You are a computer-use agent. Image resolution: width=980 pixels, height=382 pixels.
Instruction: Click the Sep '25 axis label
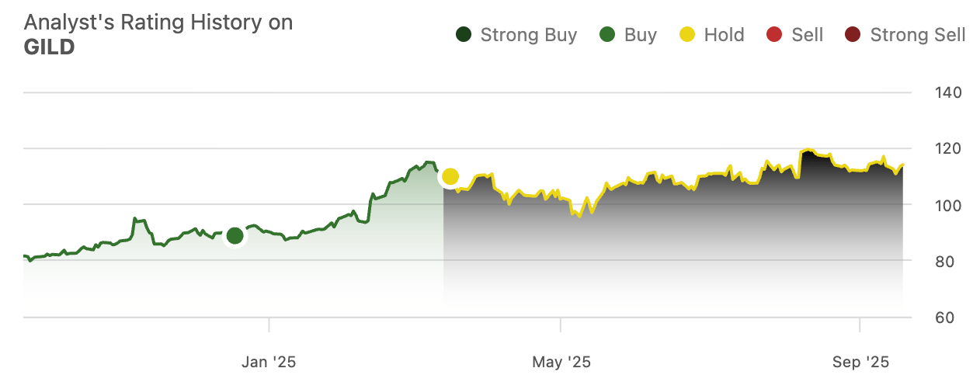pyautogui.click(x=860, y=362)
